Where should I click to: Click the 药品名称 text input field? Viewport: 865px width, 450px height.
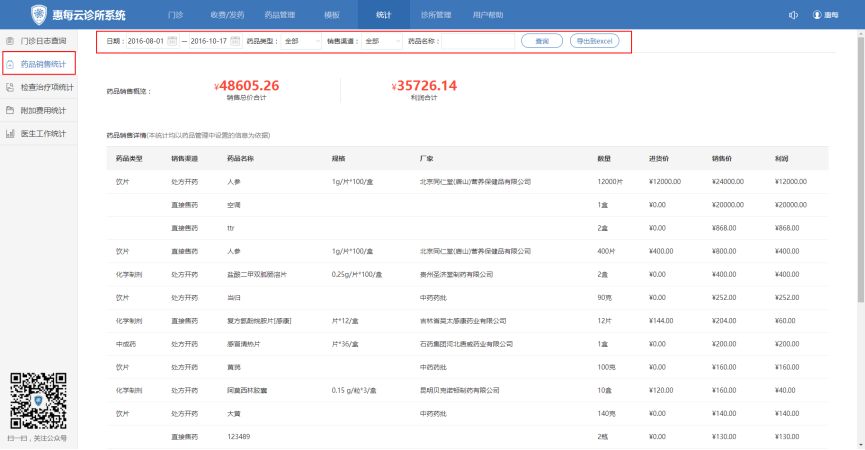coord(477,41)
